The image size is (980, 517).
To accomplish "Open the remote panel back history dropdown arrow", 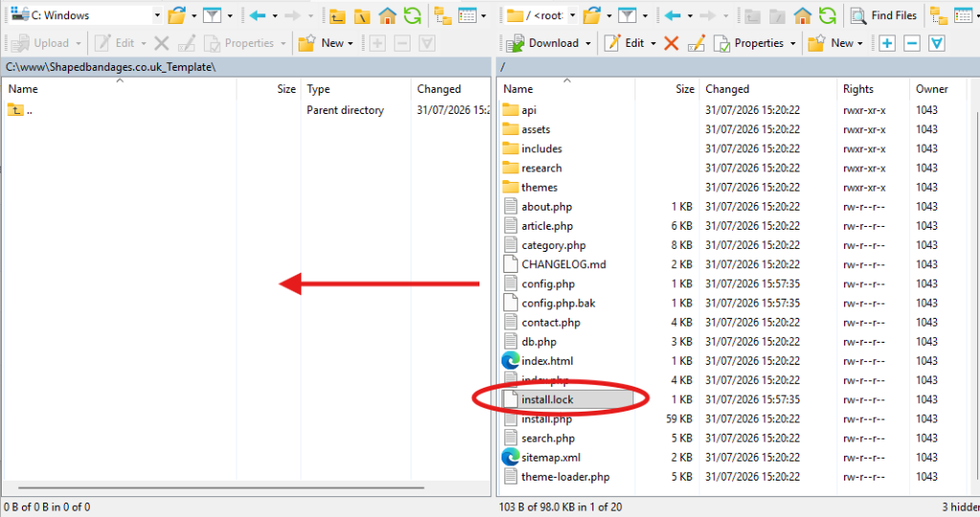I will [x=690, y=15].
